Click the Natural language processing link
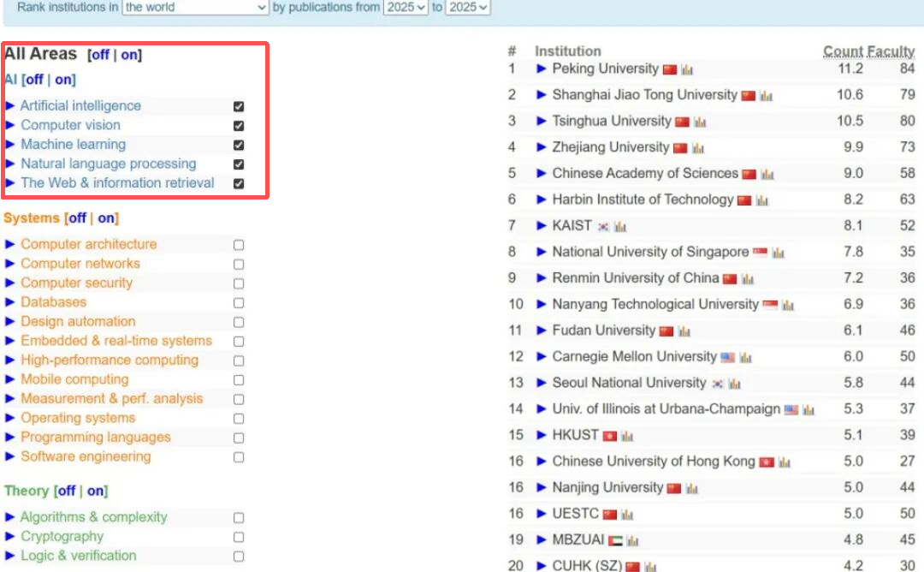 tap(109, 164)
